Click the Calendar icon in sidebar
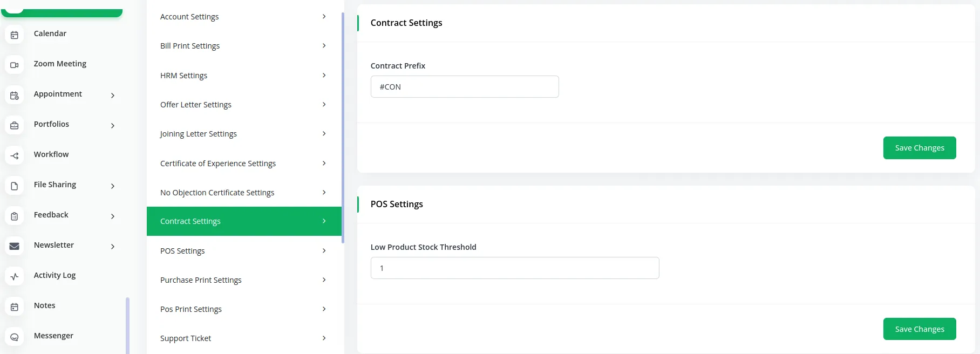The width and height of the screenshot is (980, 354). tap(15, 35)
